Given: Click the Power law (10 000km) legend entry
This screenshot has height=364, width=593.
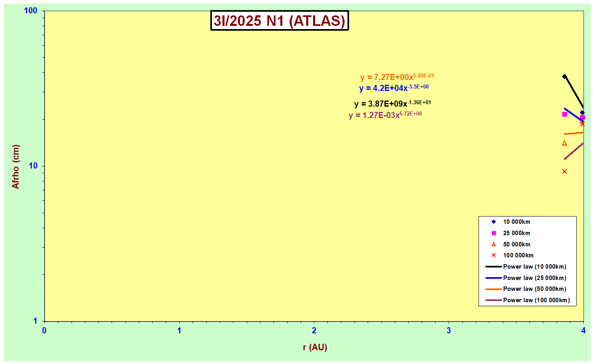Looking at the screenshot, I should pos(535,267).
